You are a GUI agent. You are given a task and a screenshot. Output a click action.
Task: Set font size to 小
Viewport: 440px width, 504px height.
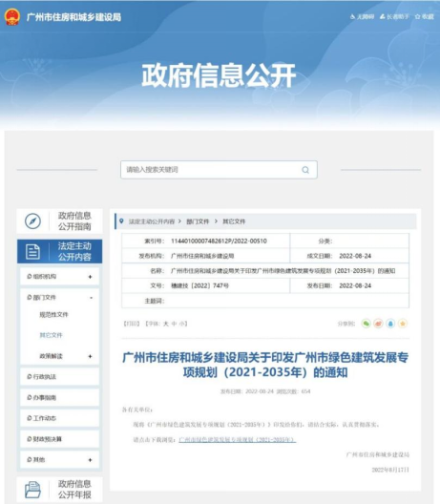[x=182, y=324]
